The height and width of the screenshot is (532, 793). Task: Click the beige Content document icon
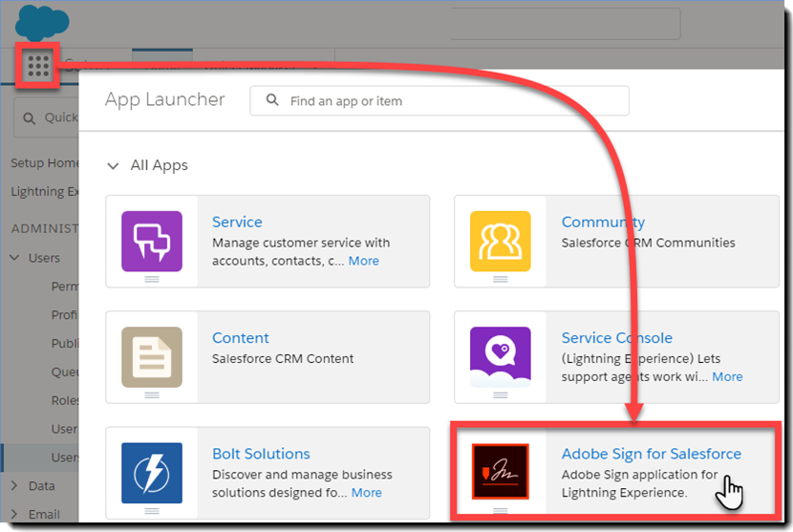(x=152, y=357)
